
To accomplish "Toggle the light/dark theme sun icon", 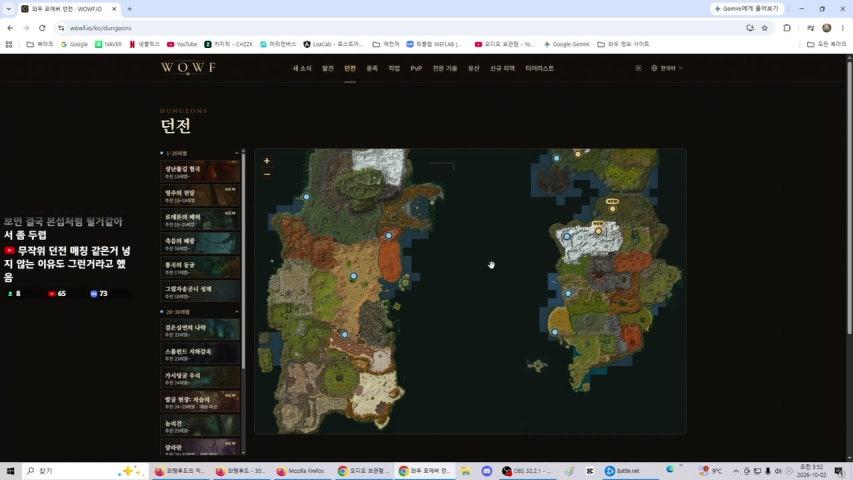I will coord(638,68).
